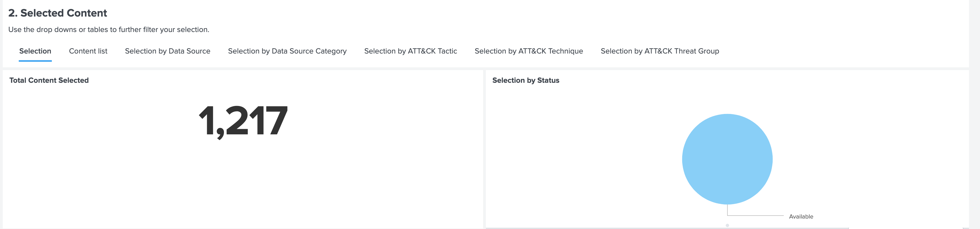
Task: Click the Selection by Status panel title
Action: (x=526, y=80)
